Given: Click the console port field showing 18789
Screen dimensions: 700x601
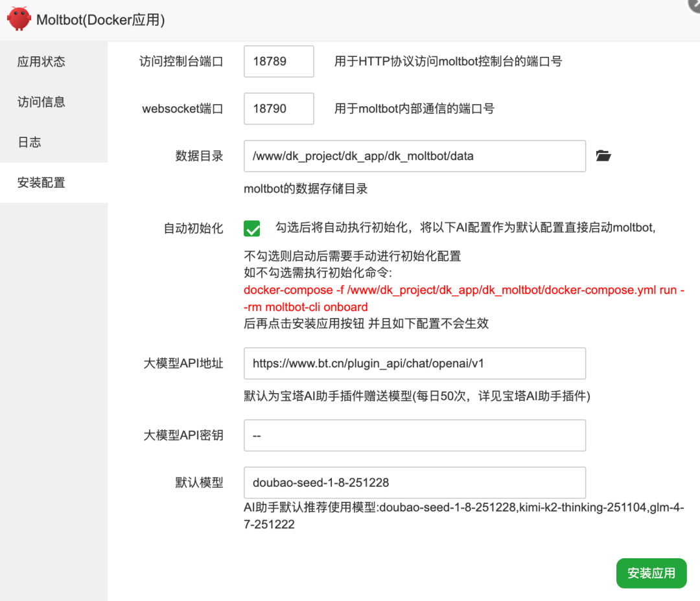Looking at the screenshot, I should pos(279,61).
